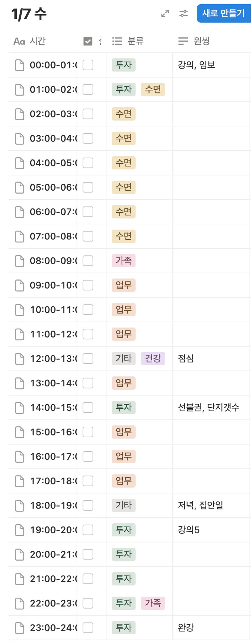
Task: Open the 시간 column header menu
Action: (x=38, y=41)
